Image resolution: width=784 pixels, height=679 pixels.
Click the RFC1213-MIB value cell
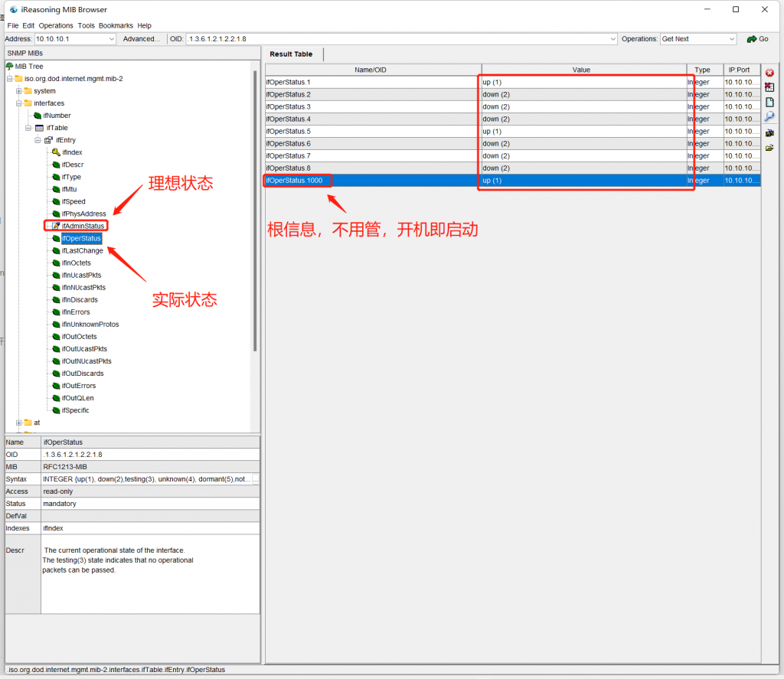150,467
